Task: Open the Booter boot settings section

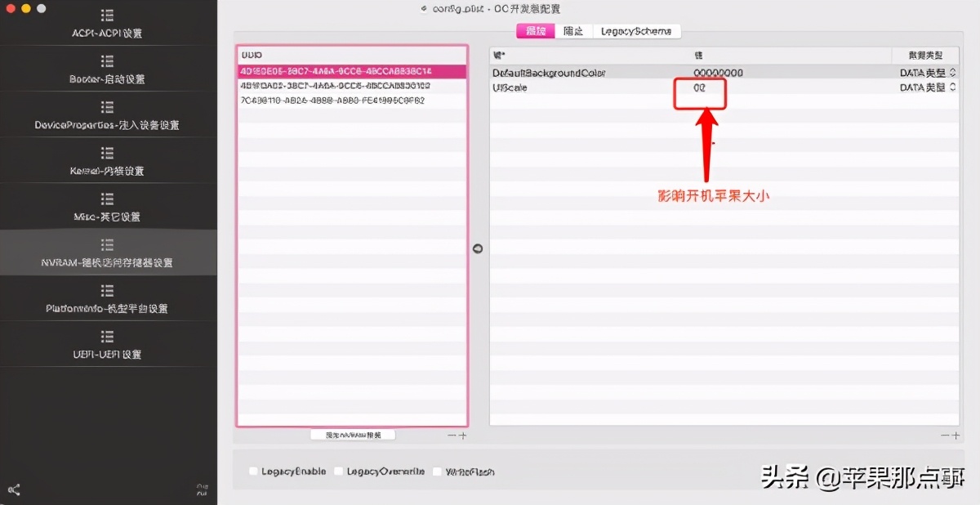Action: 107,69
